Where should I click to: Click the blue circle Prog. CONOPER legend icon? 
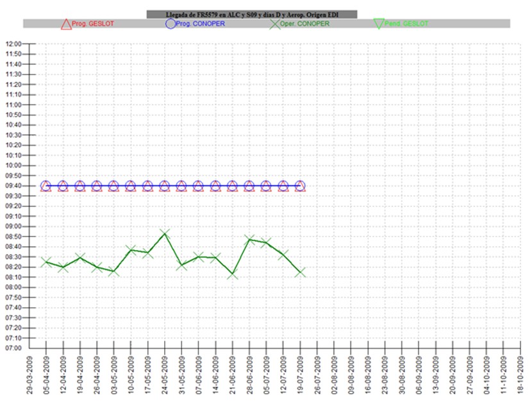tap(170, 24)
